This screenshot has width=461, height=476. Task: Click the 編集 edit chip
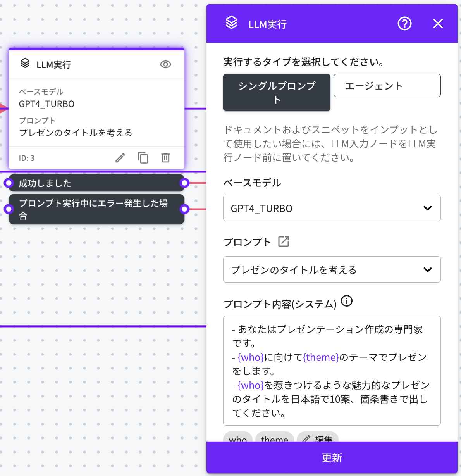pos(318,438)
